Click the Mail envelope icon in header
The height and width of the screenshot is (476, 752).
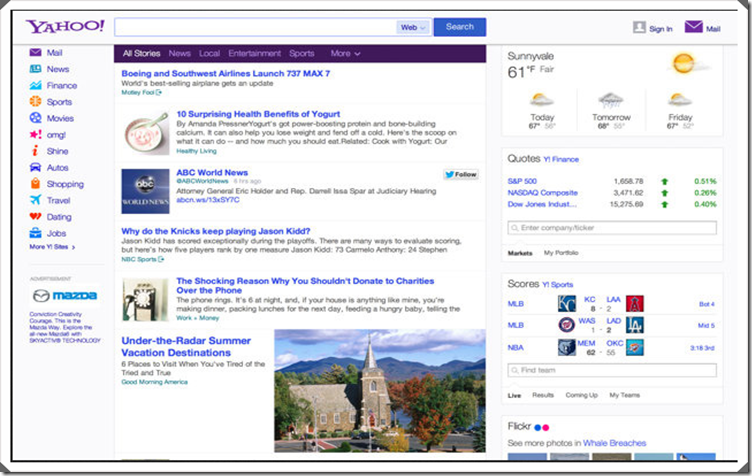pos(693,26)
